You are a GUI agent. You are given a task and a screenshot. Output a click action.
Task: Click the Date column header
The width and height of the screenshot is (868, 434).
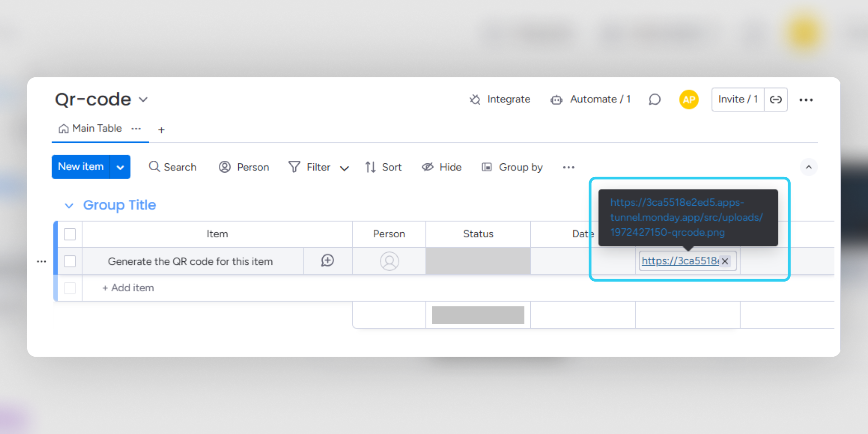[x=583, y=234]
